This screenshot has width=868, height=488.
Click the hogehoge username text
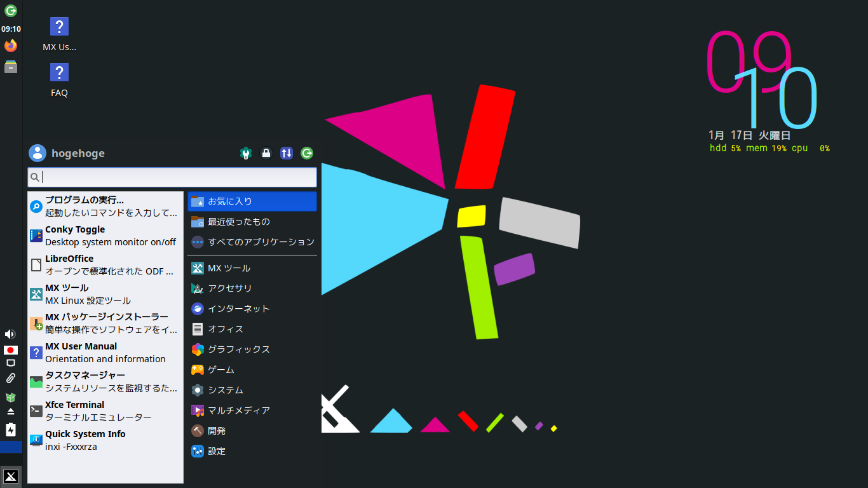pos(78,154)
